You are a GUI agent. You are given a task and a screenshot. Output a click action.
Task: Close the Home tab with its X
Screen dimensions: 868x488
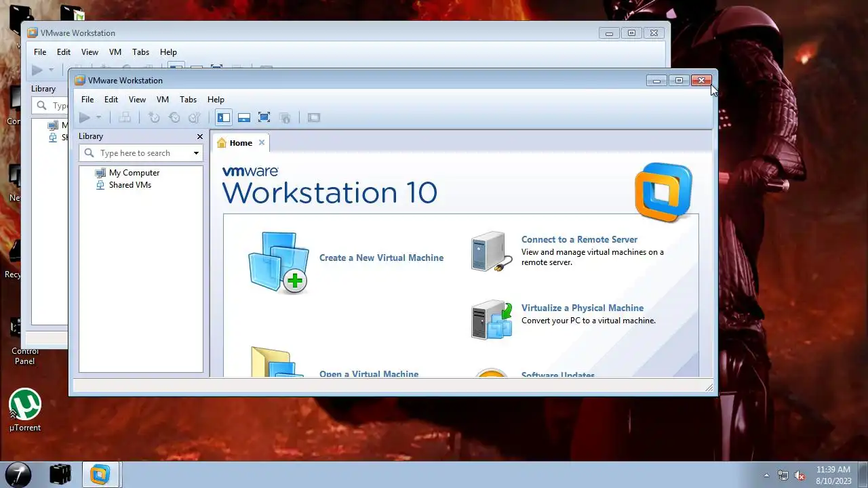262,142
